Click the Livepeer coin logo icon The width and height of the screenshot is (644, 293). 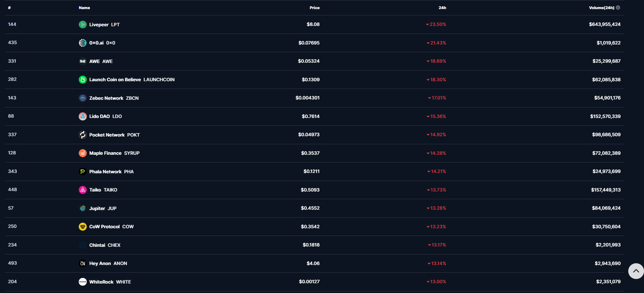[83, 25]
